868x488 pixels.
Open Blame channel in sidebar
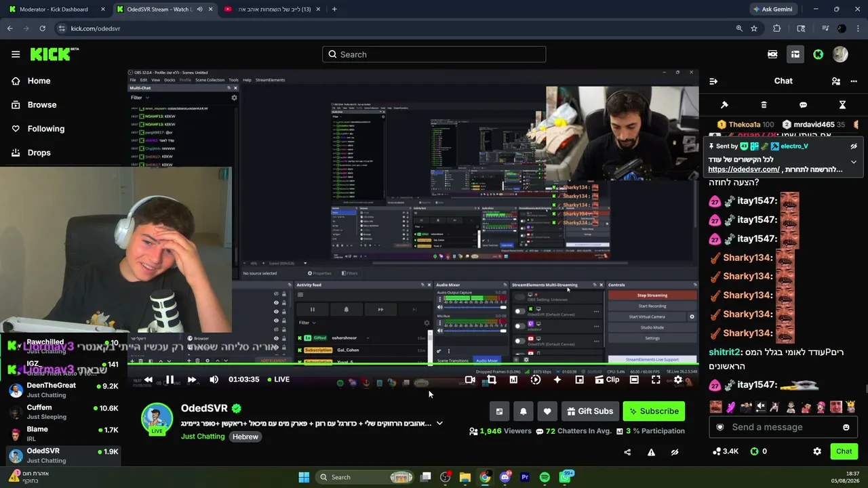coord(63,434)
